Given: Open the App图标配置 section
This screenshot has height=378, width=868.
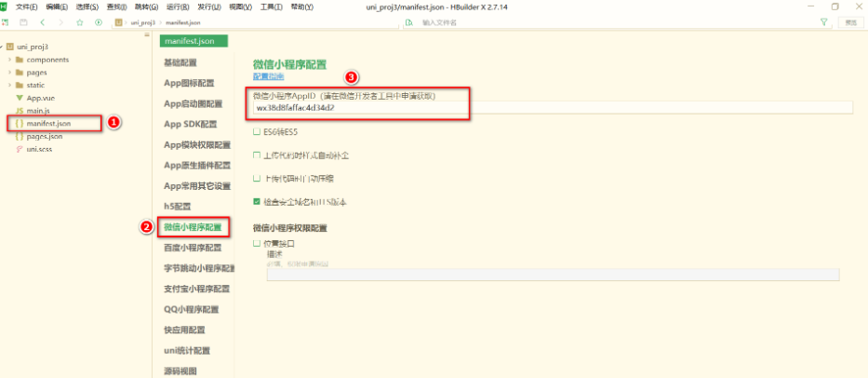Looking at the screenshot, I should pos(189,83).
